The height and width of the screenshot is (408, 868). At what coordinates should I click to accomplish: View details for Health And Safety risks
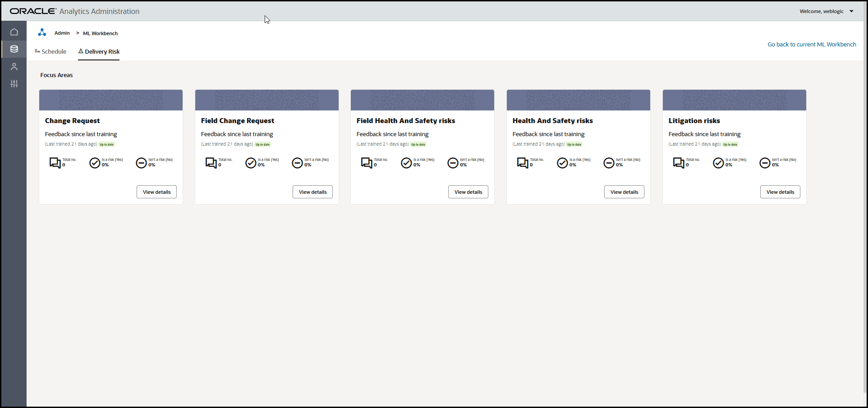pos(624,192)
